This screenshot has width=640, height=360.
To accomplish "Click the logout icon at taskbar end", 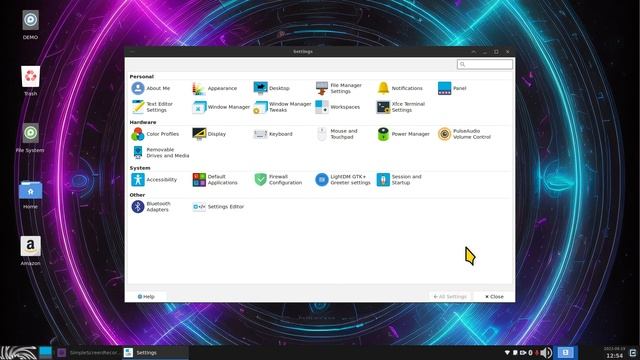I will click(x=633, y=353).
